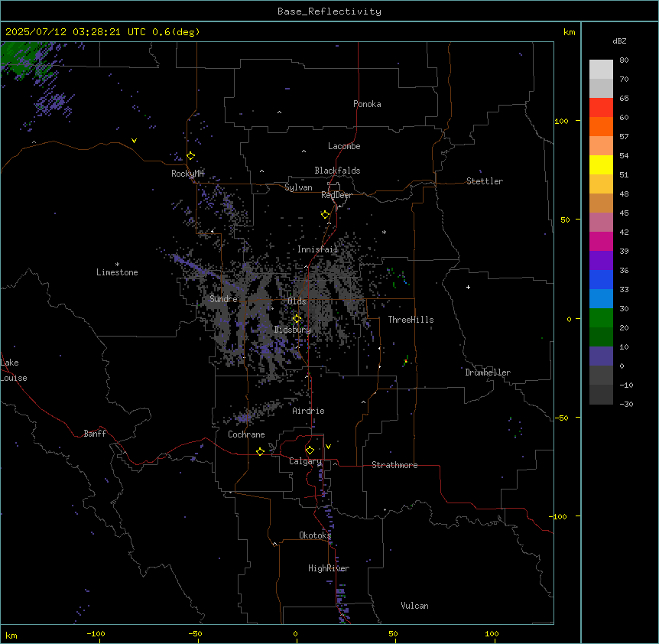Click the Base_Reflectivity title text
Image resolution: width=659 pixels, height=644 pixels.
click(329, 11)
